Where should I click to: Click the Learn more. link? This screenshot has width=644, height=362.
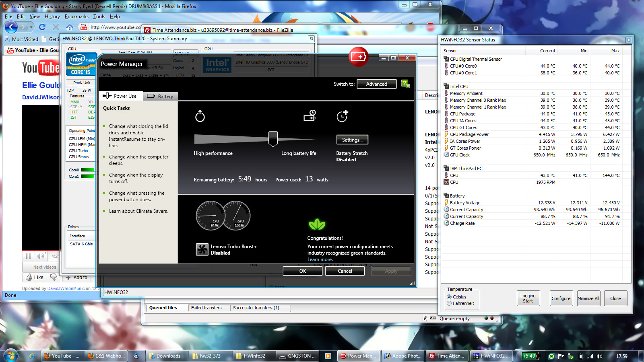[320, 259]
